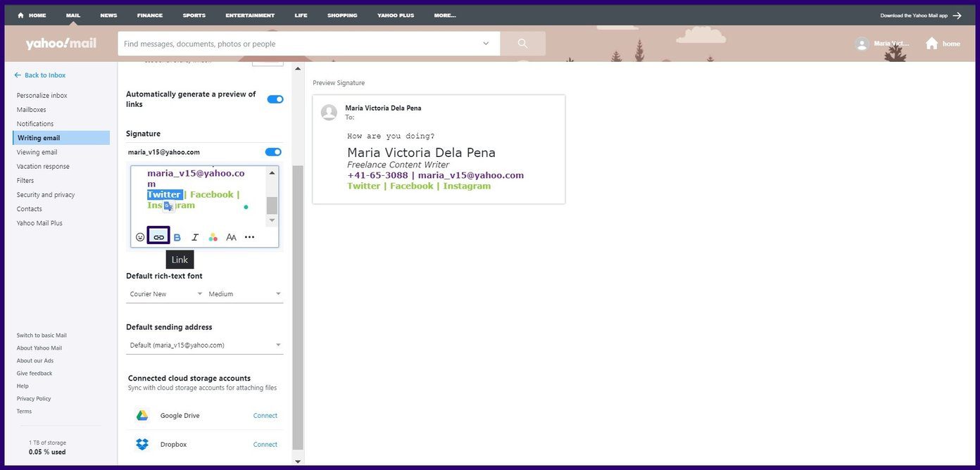Open Notifications settings
Viewport: 980px width, 470px height.
(x=35, y=124)
